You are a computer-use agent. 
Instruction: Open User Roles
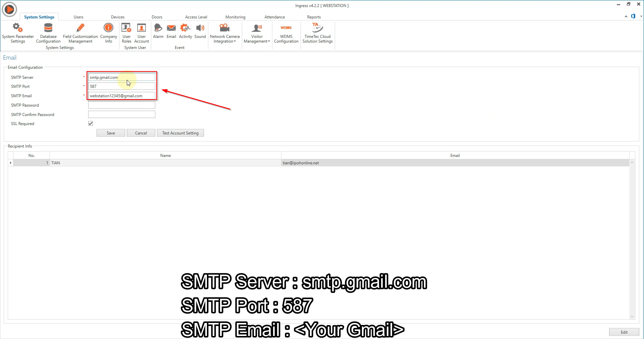[x=126, y=33]
